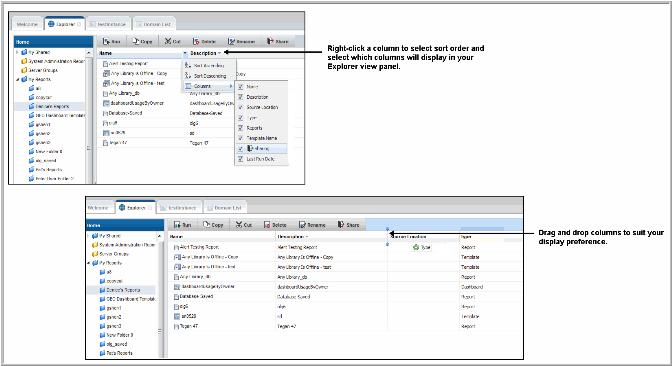Toggle Last Run Date column checkbox
Viewport: 672px width, 366px height.
pos(240,159)
